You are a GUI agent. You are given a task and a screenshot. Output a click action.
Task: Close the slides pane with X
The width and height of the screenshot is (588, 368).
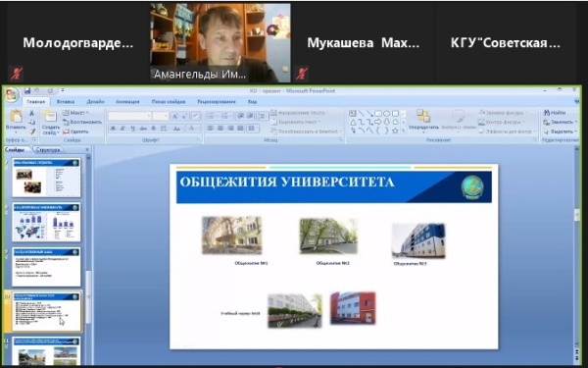coord(88,150)
